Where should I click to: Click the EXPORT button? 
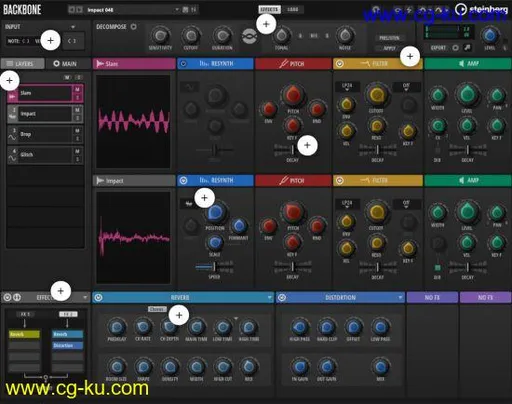pyautogui.click(x=438, y=48)
